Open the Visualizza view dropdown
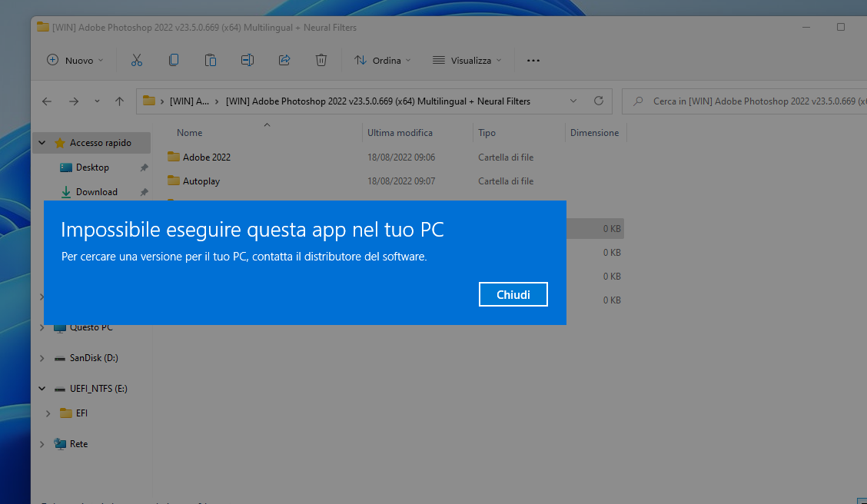Image resolution: width=867 pixels, height=504 pixels. [x=467, y=60]
